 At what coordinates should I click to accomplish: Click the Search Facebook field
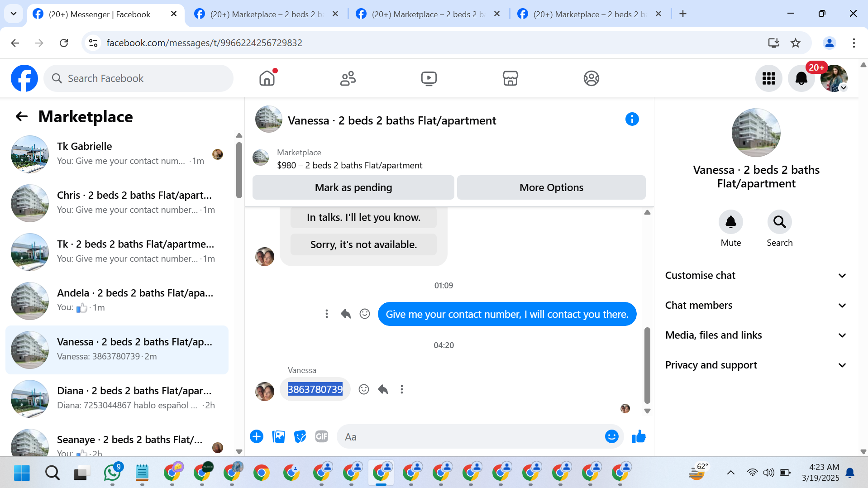point(138,78)
